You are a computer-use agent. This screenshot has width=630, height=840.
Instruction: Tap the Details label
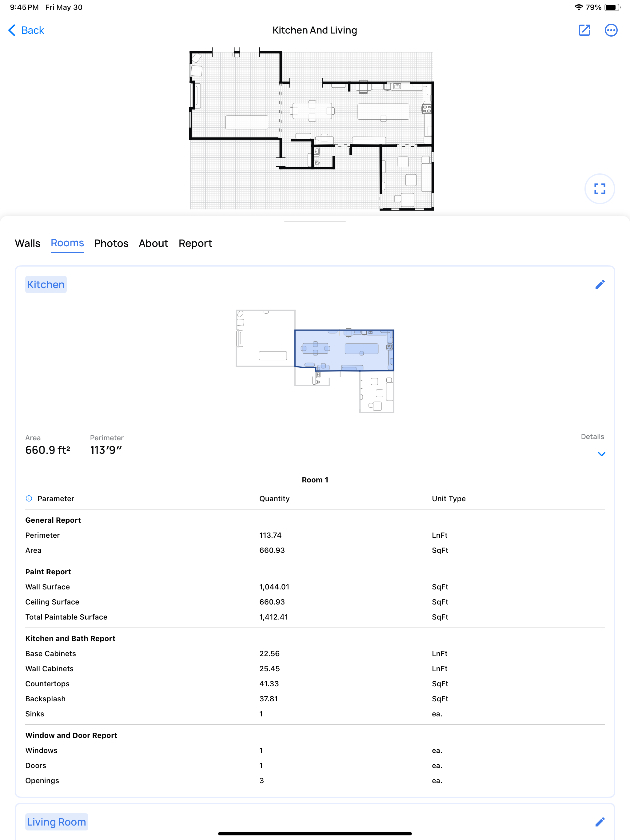tap(592, 436)
